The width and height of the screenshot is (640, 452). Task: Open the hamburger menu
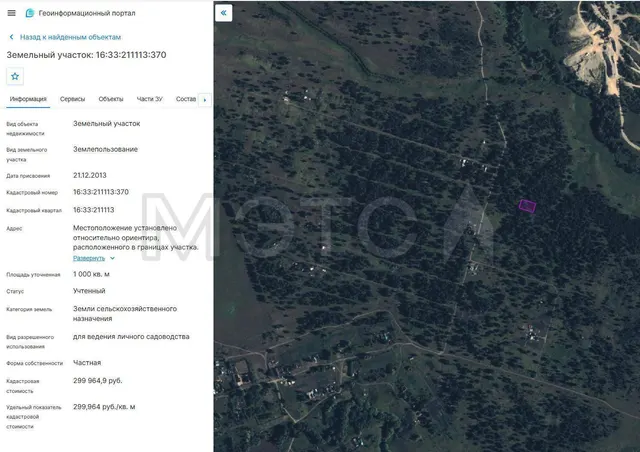click(11, 13)
